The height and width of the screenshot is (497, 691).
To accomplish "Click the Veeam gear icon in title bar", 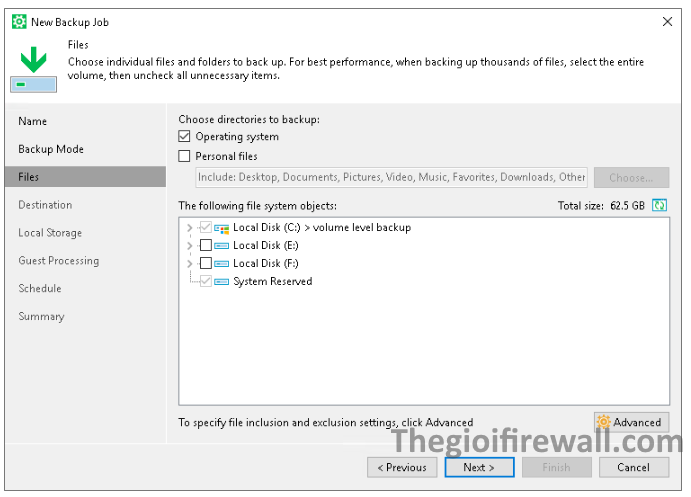I will click(x=19, y=22).
